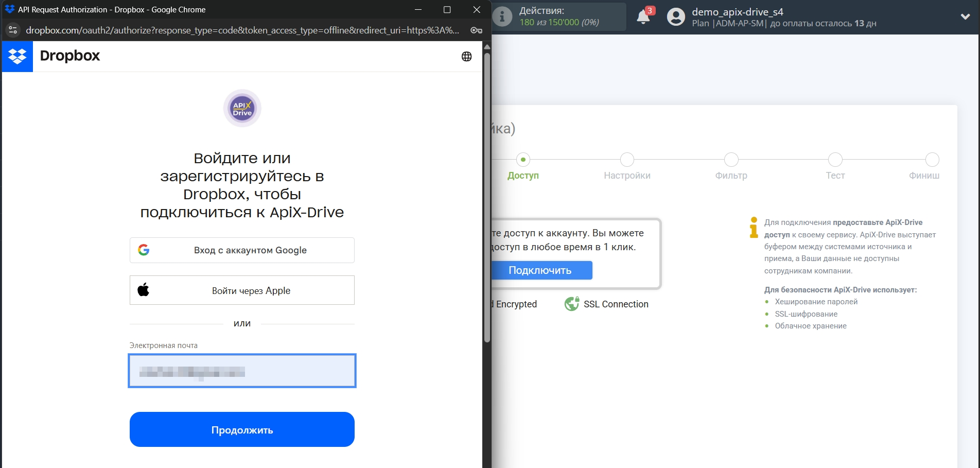Click the demo_apix-drive_s4 profile avatar
The height and width of the screenshot is (468, 980).
(675, 17)
